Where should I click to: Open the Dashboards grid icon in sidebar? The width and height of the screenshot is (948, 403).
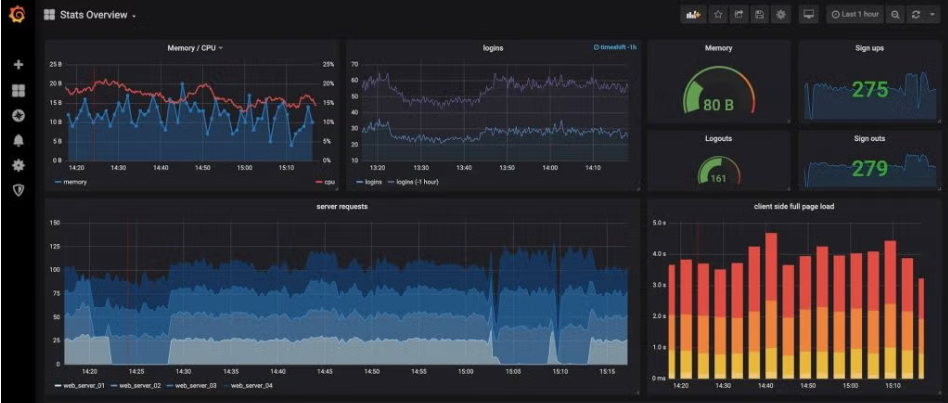(17, 90)
